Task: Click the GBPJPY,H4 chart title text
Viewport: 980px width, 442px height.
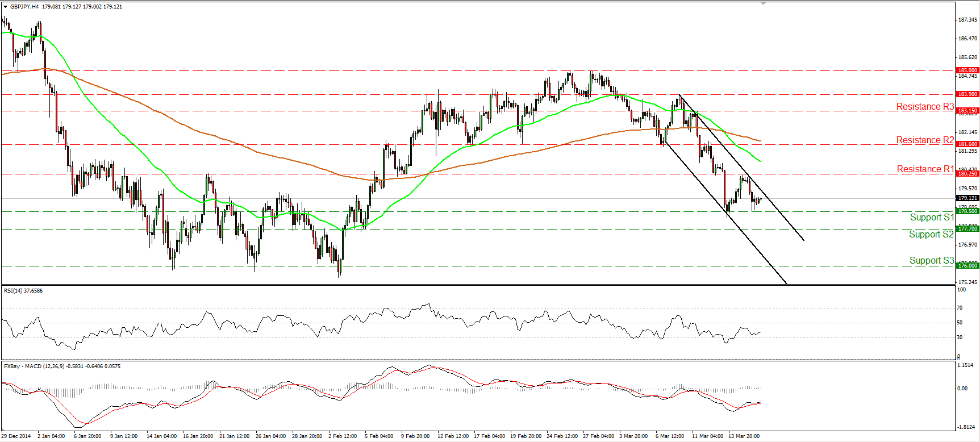Action: tap(24, 7)
